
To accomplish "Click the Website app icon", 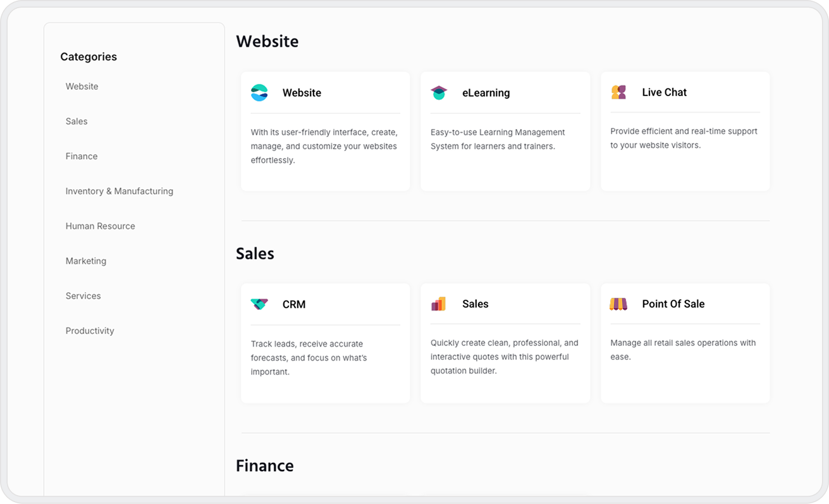I will [x=259, y=92].
